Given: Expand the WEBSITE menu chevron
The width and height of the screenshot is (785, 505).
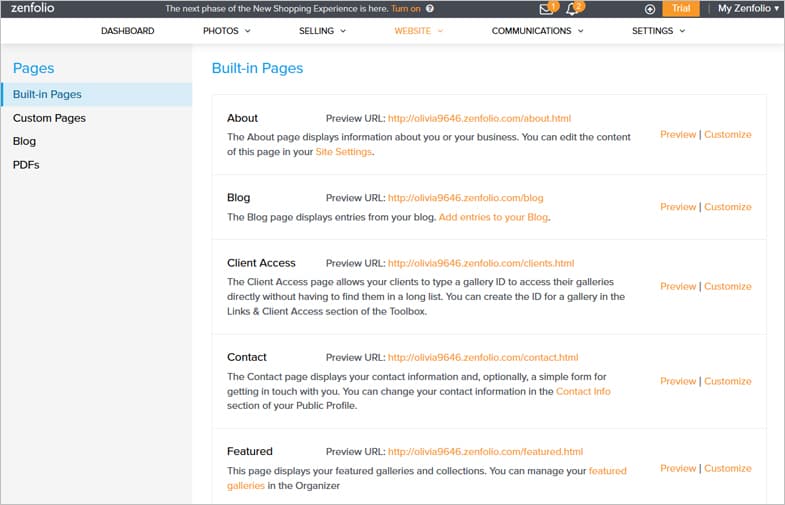Looking at the screenshot, I should pyautogui.click(x=440, y=31).
